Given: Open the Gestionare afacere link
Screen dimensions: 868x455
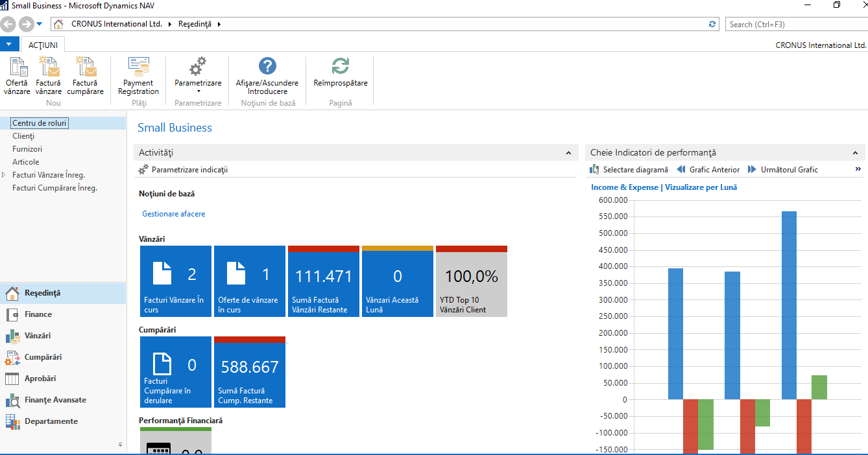Looking at the screenshot, I should click(173, 213).
